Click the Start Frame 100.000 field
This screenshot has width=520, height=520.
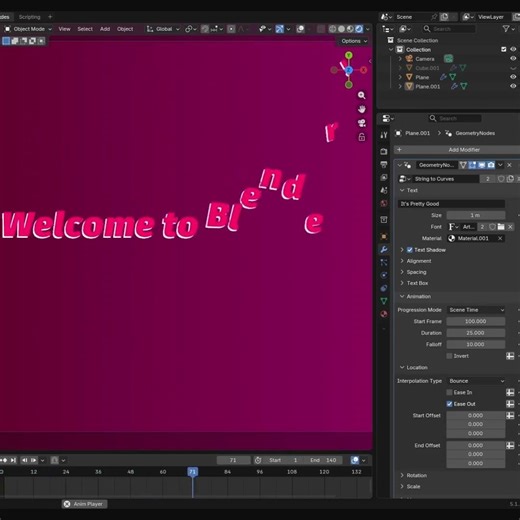pos(476,321)
